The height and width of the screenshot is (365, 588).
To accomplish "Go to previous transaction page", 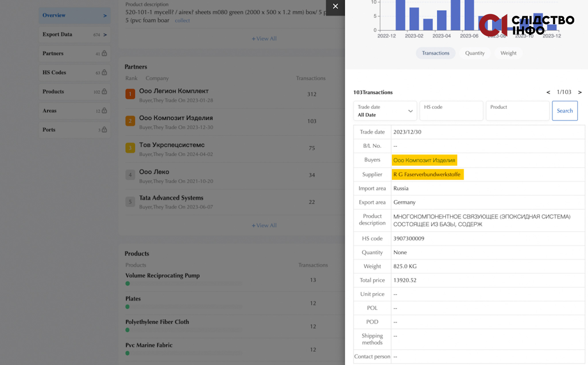I will pyautogui.click(x=548, y=92).
